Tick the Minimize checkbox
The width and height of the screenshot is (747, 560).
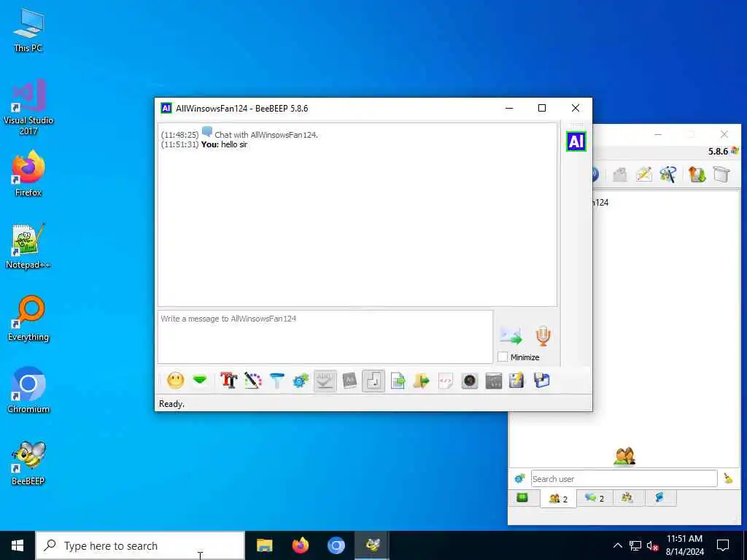(503, 357)
